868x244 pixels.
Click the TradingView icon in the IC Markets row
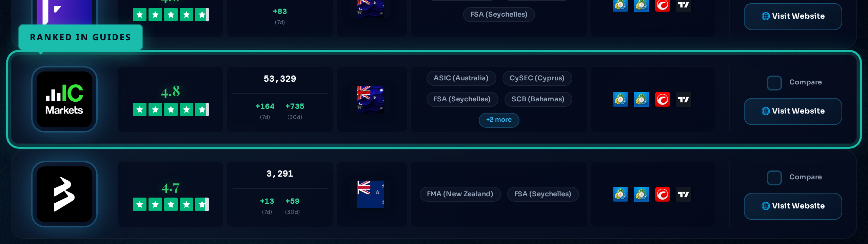coord(683,99)
